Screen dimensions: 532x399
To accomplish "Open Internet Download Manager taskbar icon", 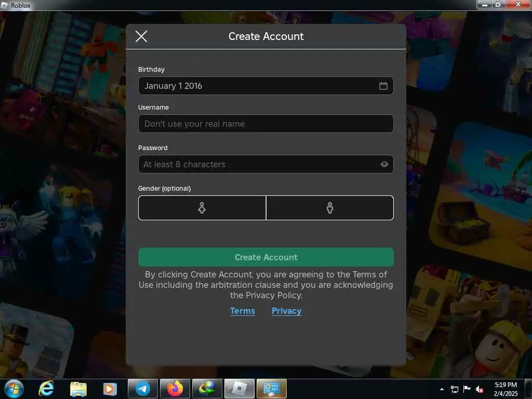I will (x=207, y=389).
